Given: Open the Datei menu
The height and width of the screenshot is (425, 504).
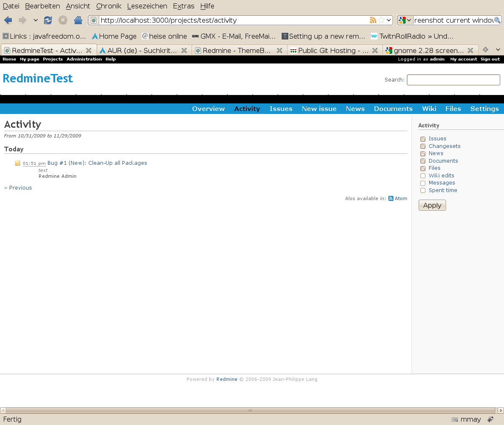Looking at the screenshot, I should click(11, 6).
